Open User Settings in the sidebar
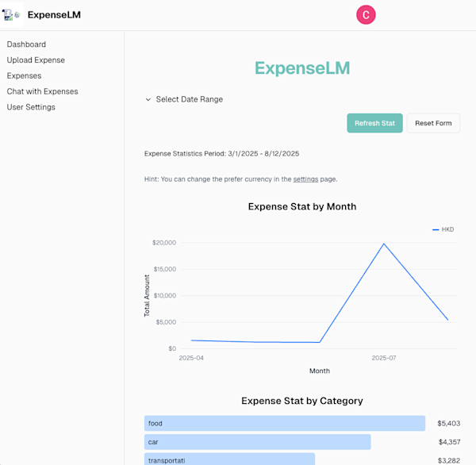 pyautogui.click(x=31, y=107)
